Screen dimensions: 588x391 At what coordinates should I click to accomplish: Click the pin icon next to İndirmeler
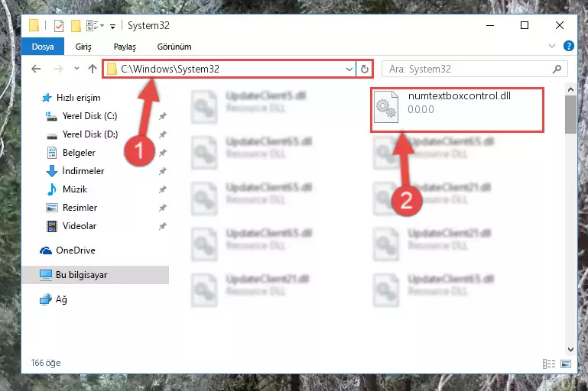tap(162, 171)
